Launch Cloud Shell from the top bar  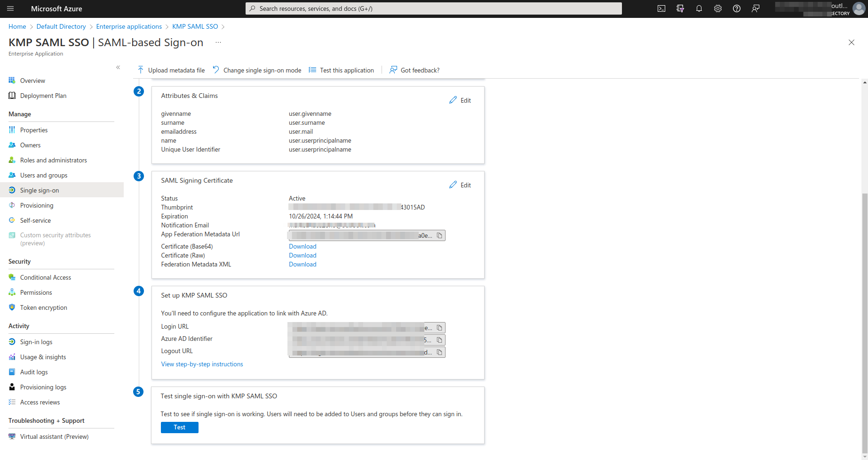[x=661, y=8]
